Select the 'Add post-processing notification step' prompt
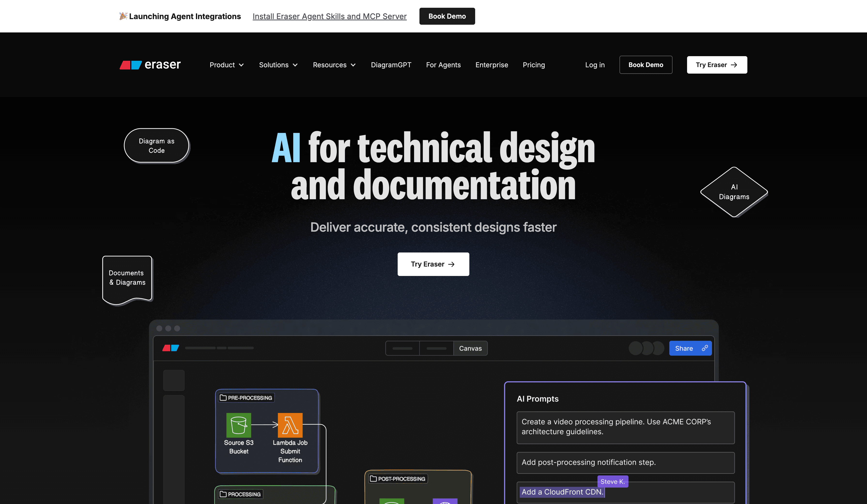867x504 pixels. click(x=625, y=462)
